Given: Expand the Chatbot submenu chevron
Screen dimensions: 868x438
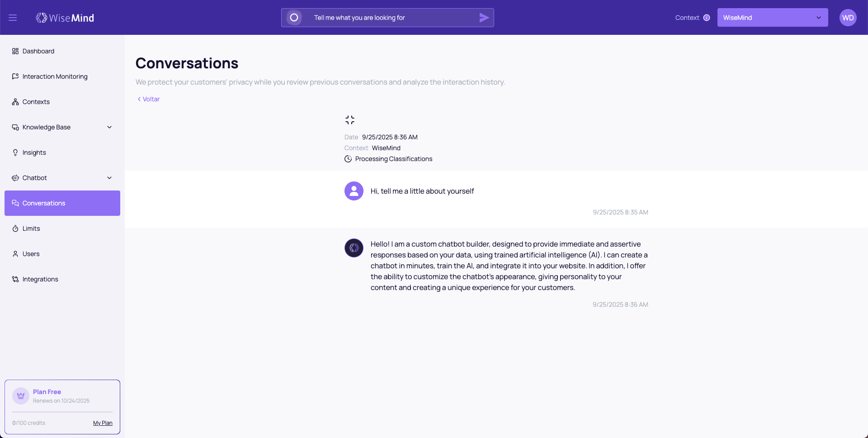Looking at the screenshot, I should [109, 178].
